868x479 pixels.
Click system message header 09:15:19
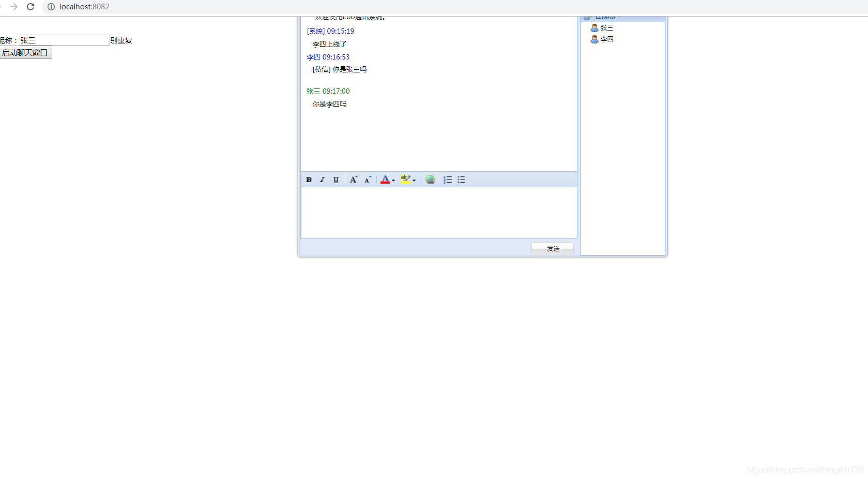pyautogui.click(x=330, y=31)
